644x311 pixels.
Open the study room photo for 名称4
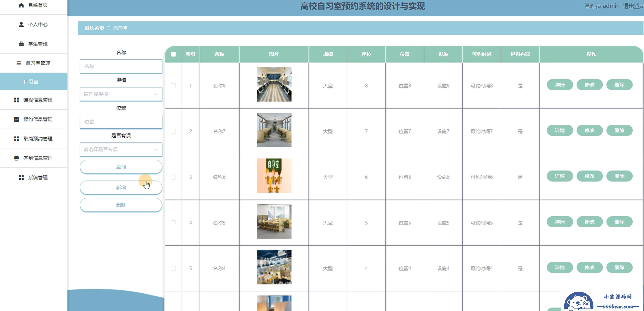tap(274, 267)
